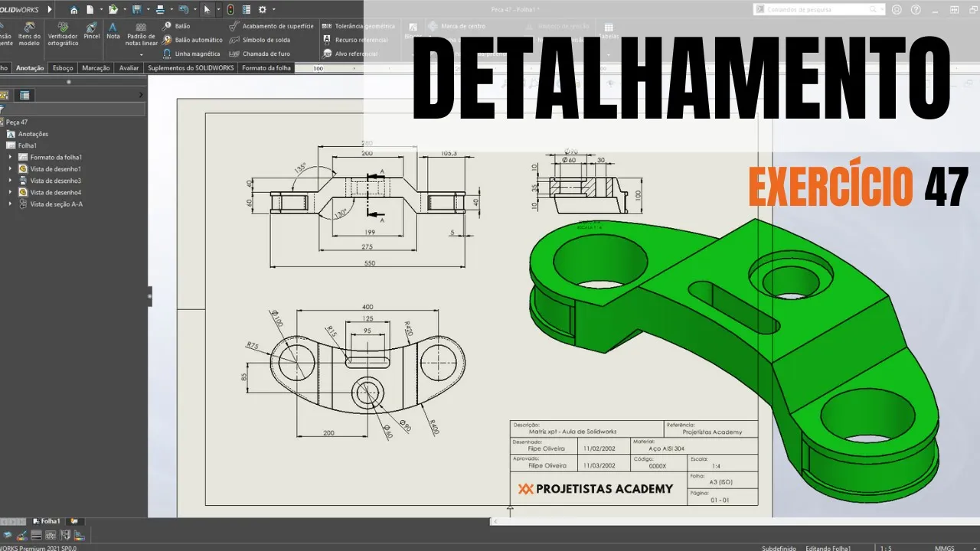Open the dropdown arrow next to New

point(100,10)
